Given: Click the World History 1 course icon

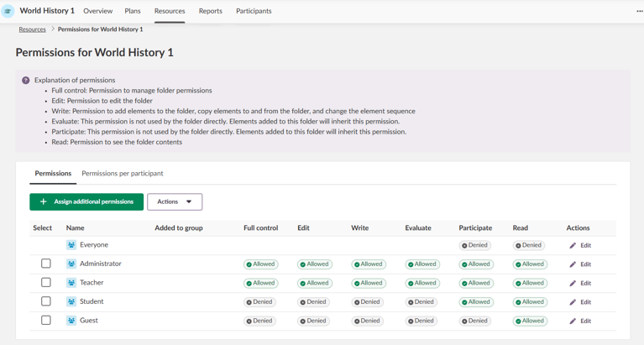Looking at the screenshot, I should 8,11.
